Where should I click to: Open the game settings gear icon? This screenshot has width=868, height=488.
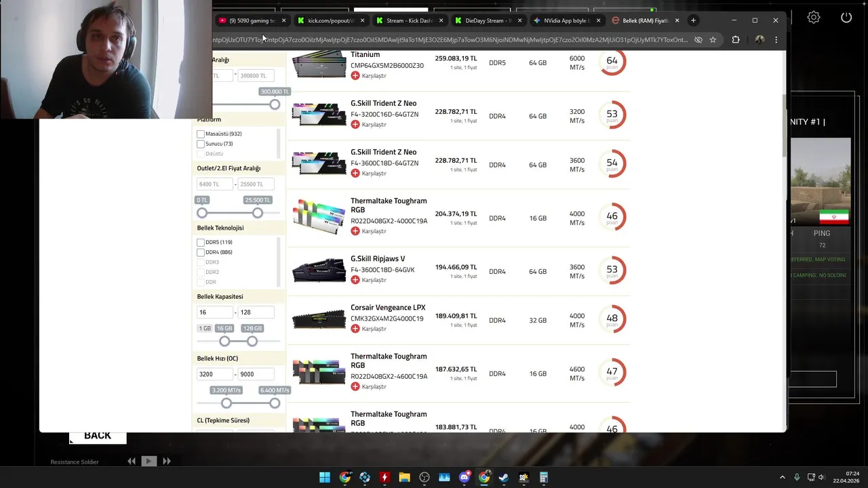click(x=814, y=18)
